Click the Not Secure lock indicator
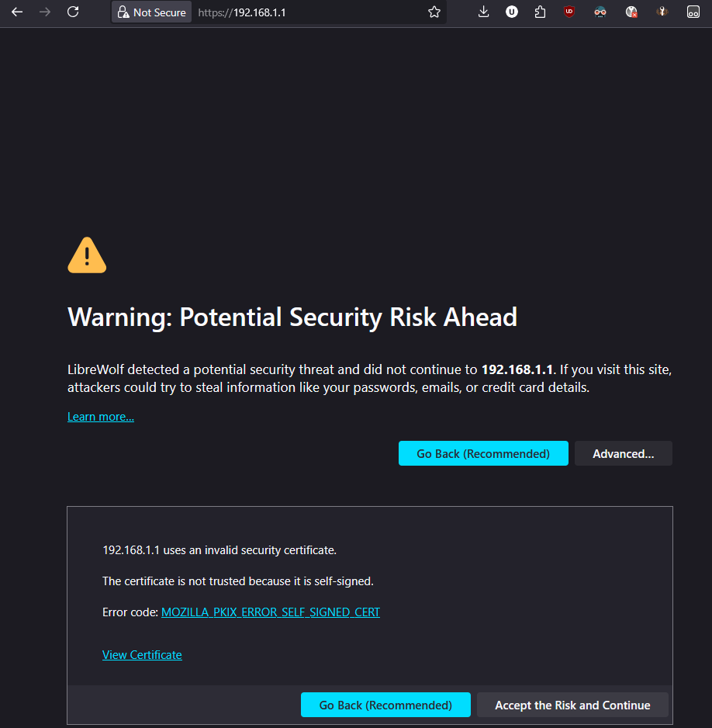 (152, 12)
